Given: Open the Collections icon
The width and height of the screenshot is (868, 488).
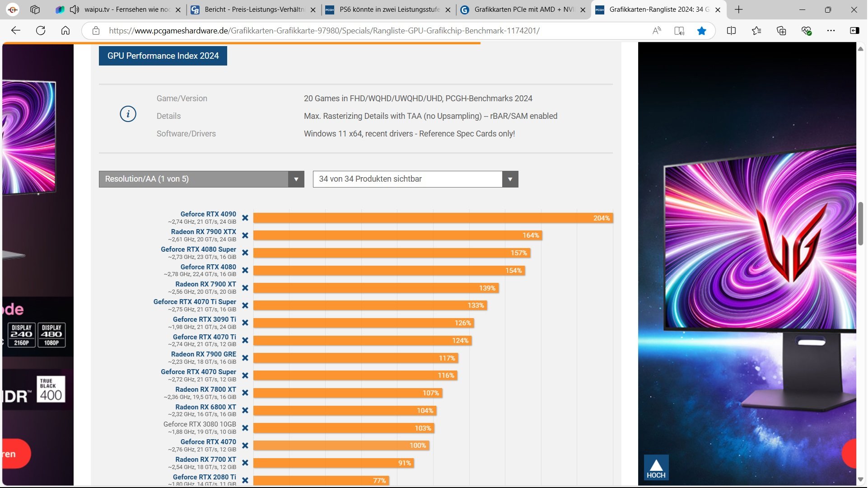Looking at the screenshot, I should (x=781, y=31).
